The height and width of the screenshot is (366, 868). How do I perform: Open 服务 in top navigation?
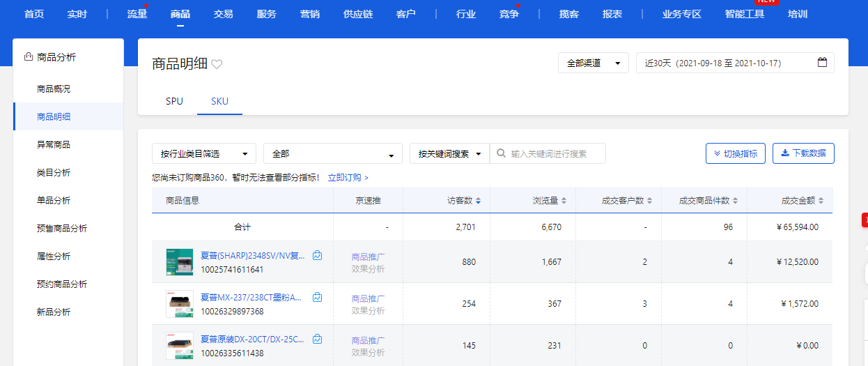click(x=267, y=14)
